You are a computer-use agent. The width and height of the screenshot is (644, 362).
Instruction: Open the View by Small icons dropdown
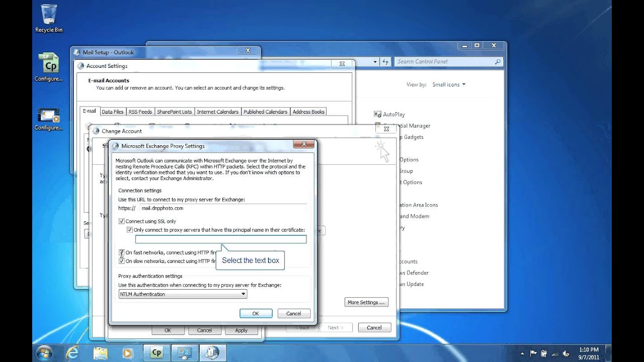pyautogui.click(x=449, y=84)
